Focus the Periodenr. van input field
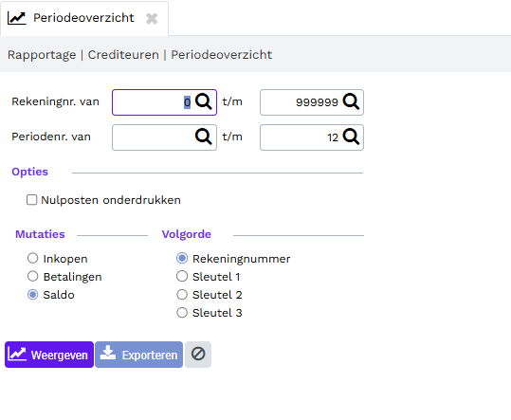 click(x=154, y=137)
